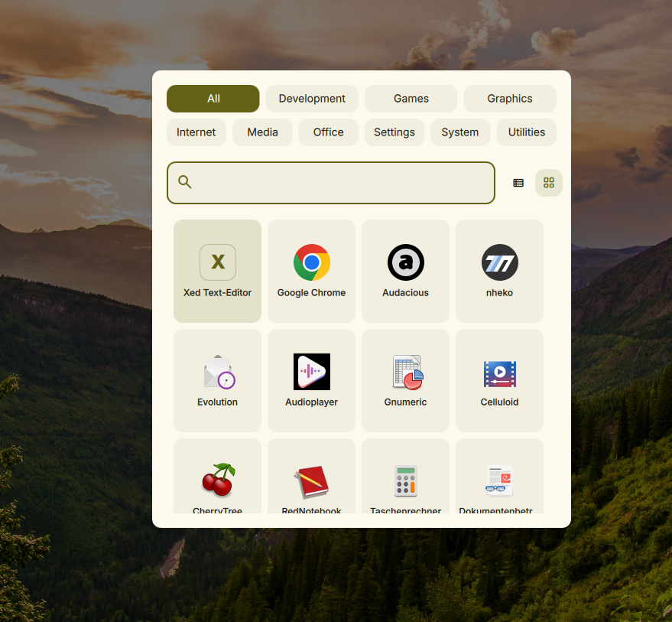This screenshot has height=622, width=672.
Task: Switch to grid view layout
Action: click(x=548, y=183)
